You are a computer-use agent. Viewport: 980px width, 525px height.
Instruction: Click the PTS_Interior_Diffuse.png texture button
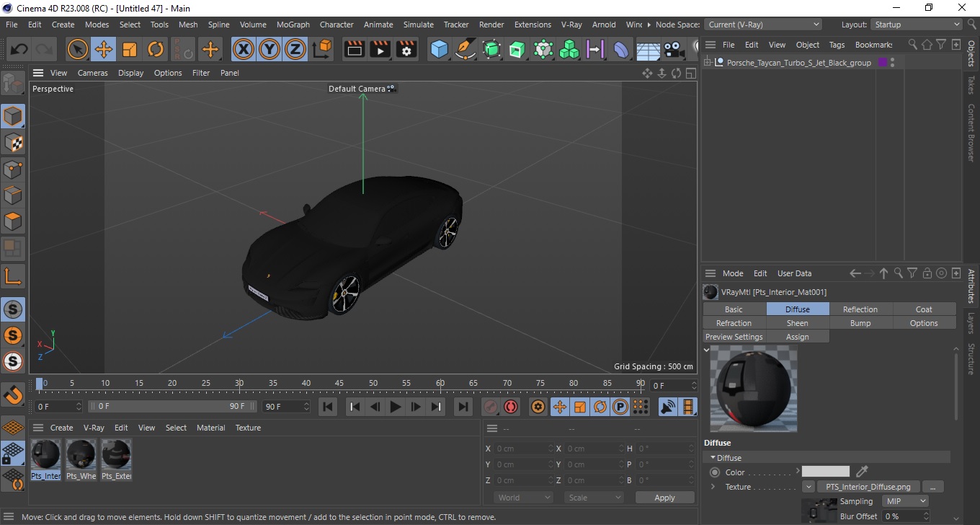click(868, 487)
